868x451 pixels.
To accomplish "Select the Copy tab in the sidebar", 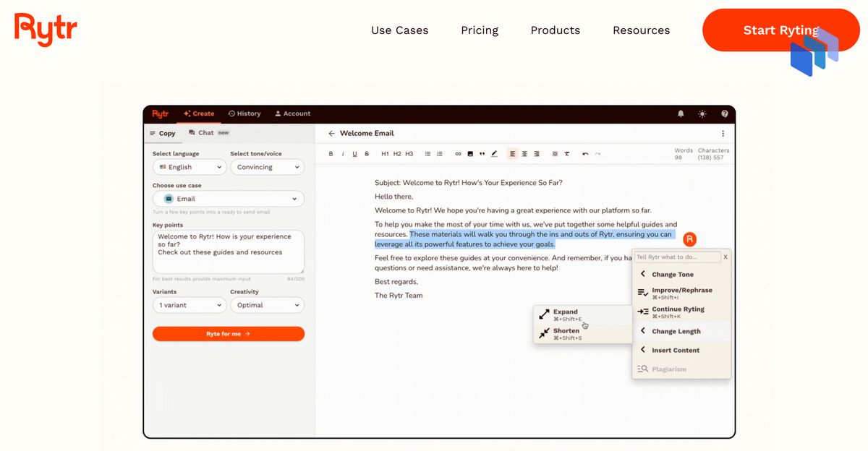I will [x=163, y=133].
